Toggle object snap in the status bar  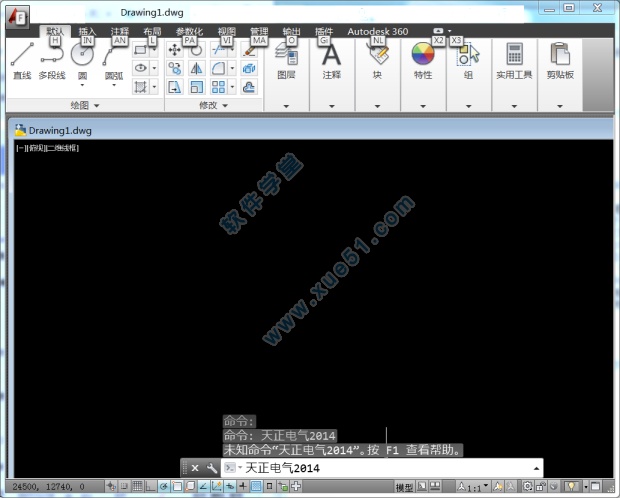coord(176,487)
